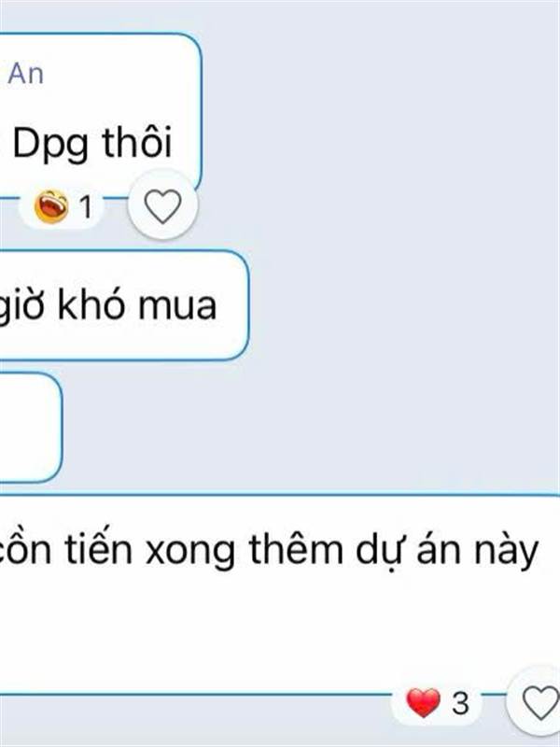Click the word tiền in the long message
This screenshot has height=747, width=560.
coord(99,548)
